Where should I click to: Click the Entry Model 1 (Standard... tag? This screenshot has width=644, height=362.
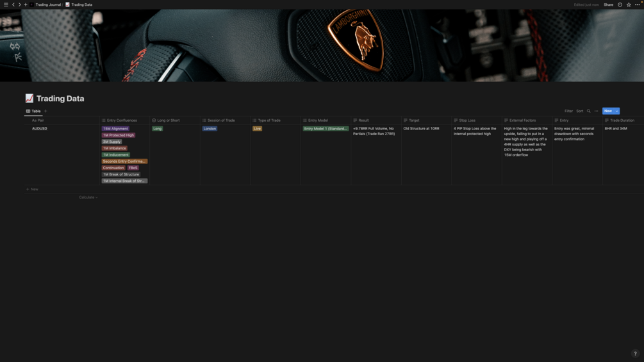(x=326, y=129)
